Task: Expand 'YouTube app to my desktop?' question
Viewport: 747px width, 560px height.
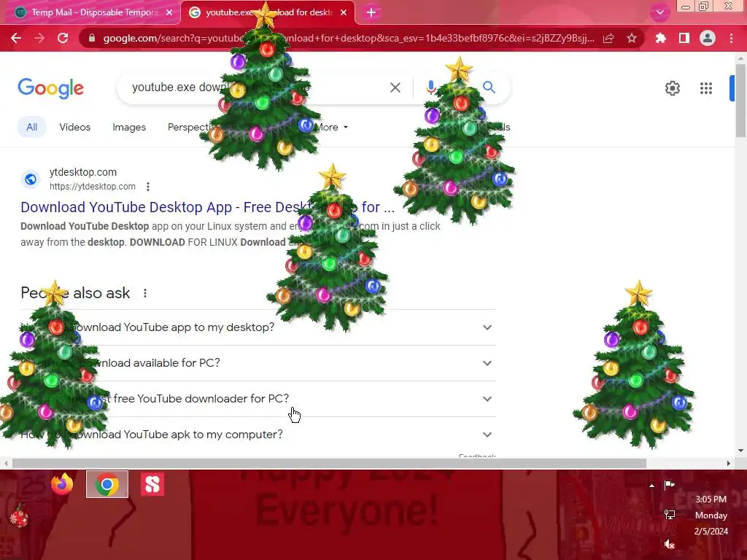Action: (258, 327)
